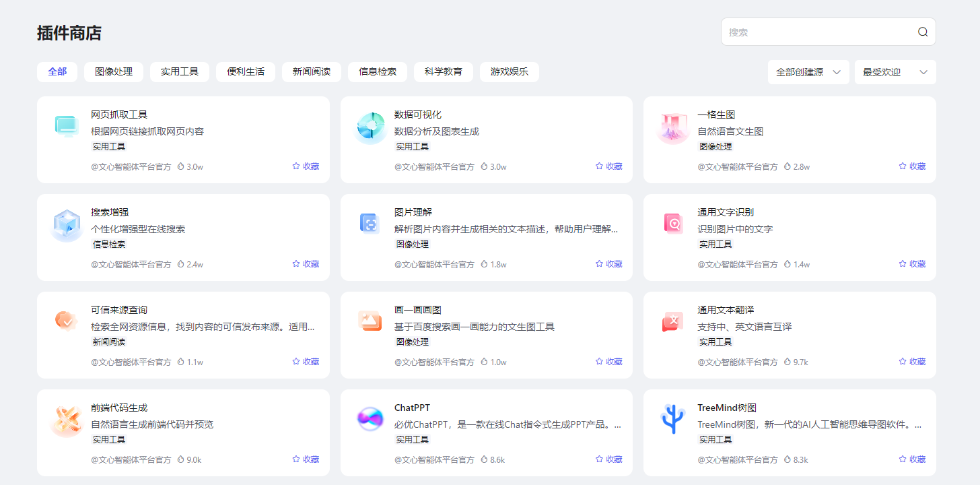Open the 一格生图 title link
Viewport: 980px width, 485px height.
(716, 115)
